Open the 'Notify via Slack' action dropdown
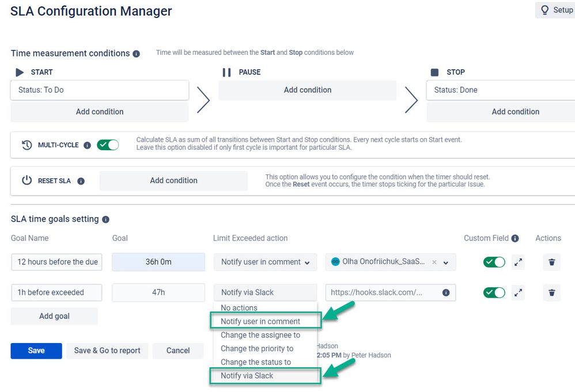Viewport: 575px width, 392px height. point(265,292)
